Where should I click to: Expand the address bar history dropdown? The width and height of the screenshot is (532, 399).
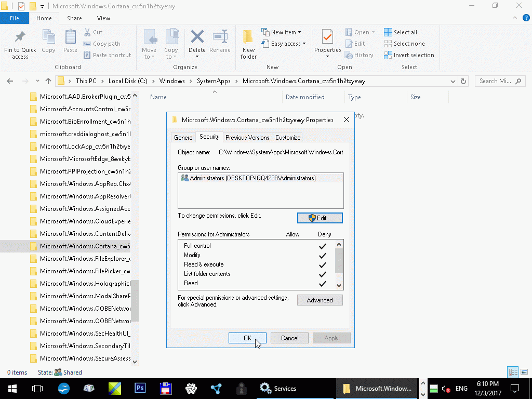[453, 81]
